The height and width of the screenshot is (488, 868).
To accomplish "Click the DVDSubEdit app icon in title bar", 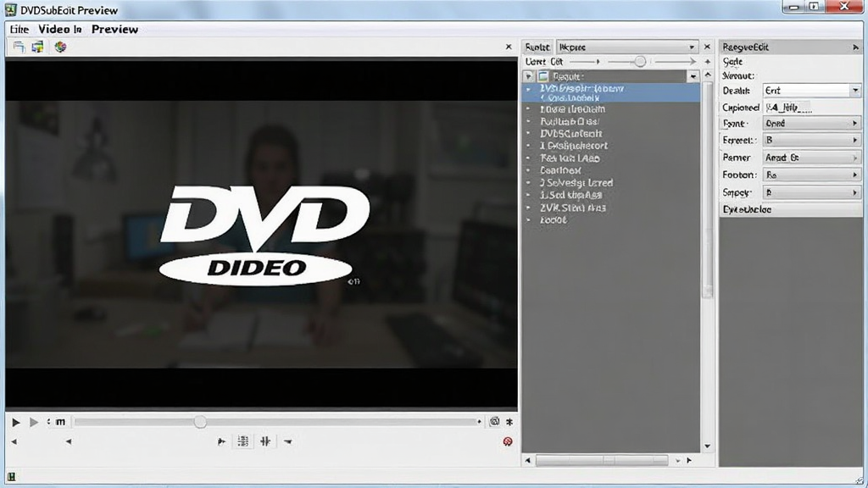I will [10, 9].
